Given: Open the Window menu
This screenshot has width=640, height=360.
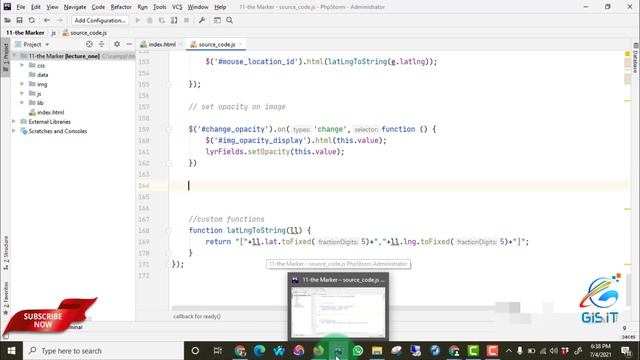Looking at the screenshot, I should (198, 7).
